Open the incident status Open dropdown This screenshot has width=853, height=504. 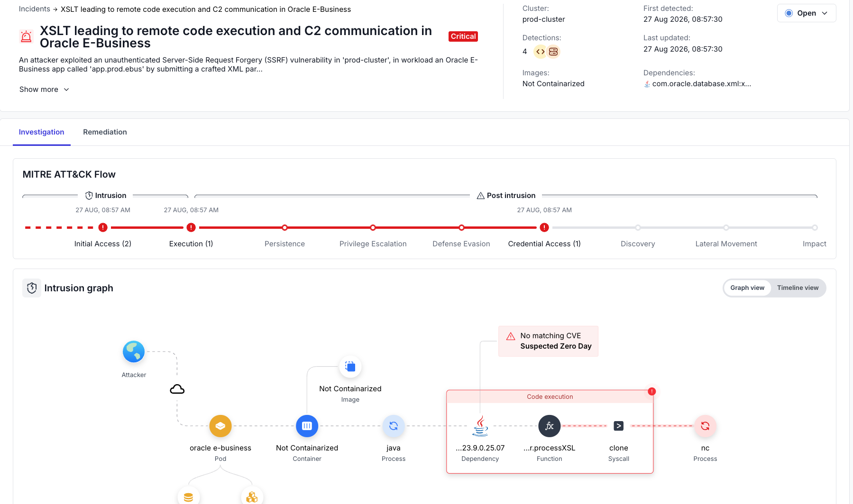click(807, 13)
